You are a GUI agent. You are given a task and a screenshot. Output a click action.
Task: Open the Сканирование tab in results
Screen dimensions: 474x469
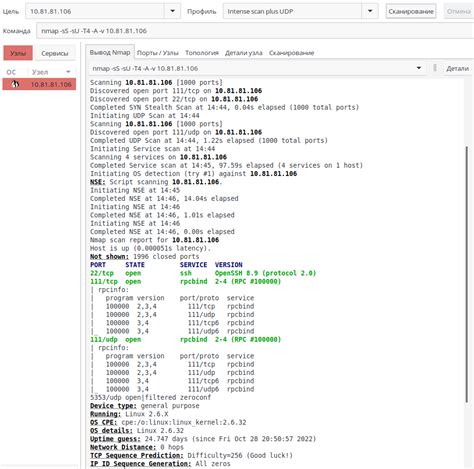click(x=291, y=53)
